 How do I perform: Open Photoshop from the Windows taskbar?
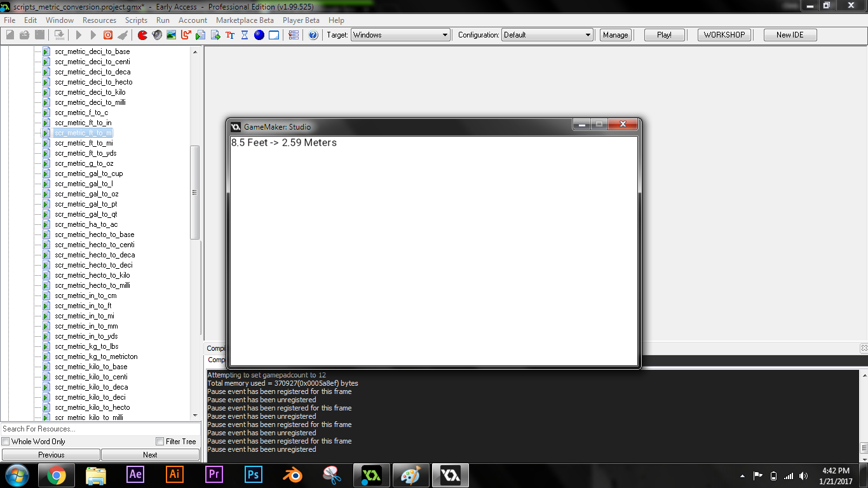pos(254,475)
